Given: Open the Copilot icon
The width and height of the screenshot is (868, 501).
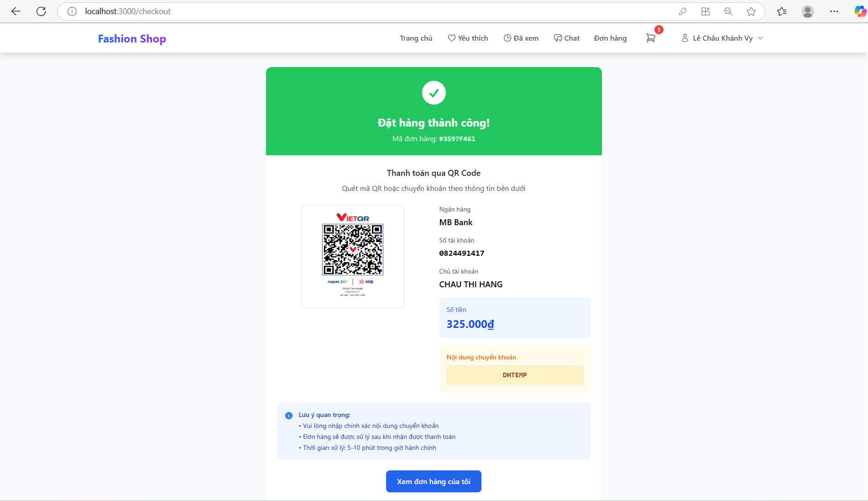Looking at the screenshot, I should point(860,11).
